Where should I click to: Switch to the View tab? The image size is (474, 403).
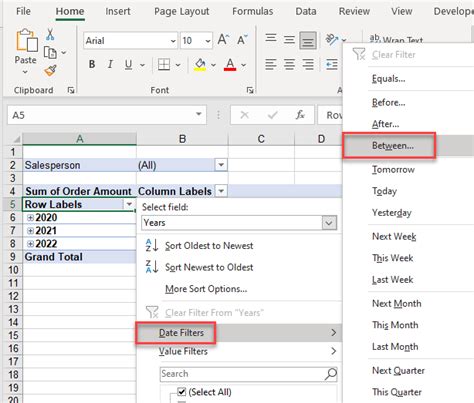coord(402,11)
